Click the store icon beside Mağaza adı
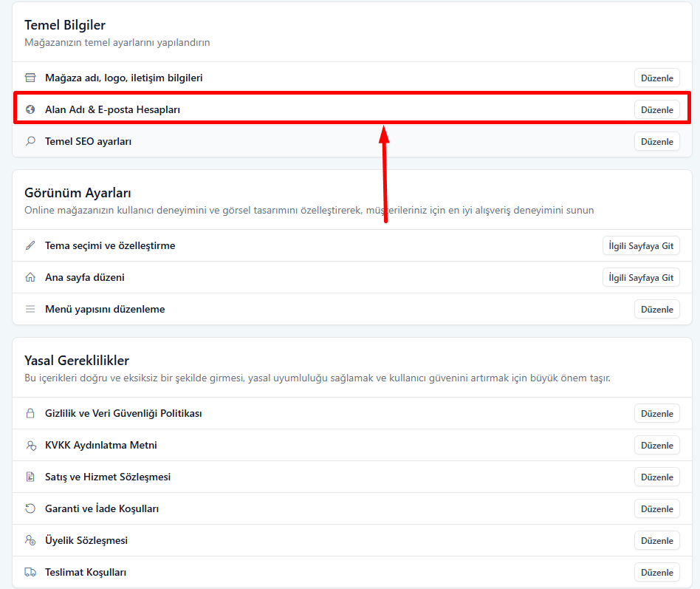700x589 pixels. pos(30,78)
